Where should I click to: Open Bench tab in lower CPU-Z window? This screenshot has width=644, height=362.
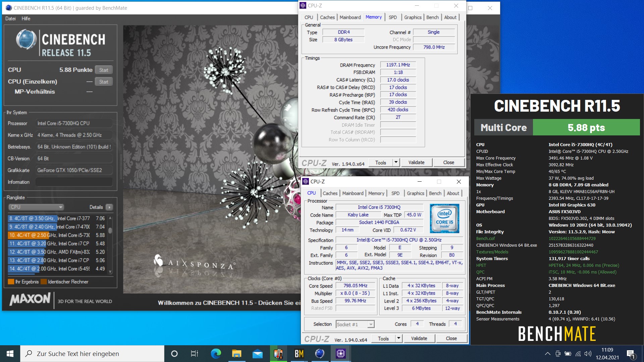[435, 193]
